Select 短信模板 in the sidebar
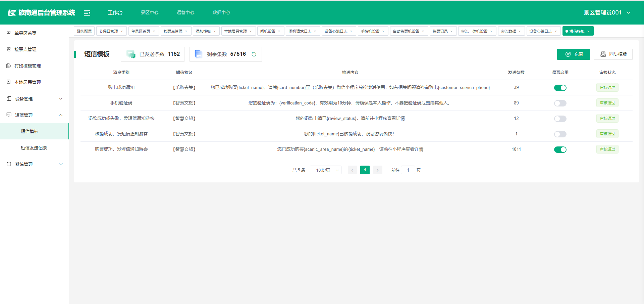 tap(35, 131)
